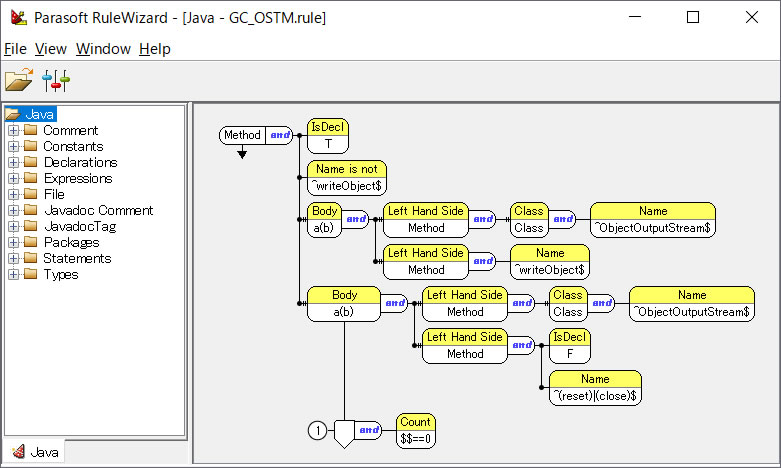Expand the Packages folder
This screenshot has width=781, height=468.
pyautogui.click(x=13, y=242)
